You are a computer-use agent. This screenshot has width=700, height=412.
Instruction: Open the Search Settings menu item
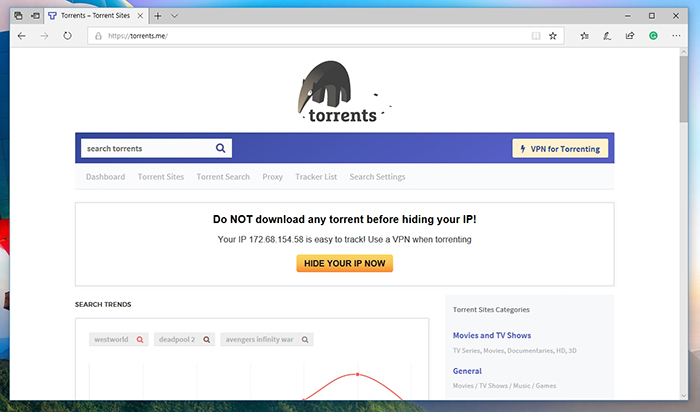tap(377, 177)
